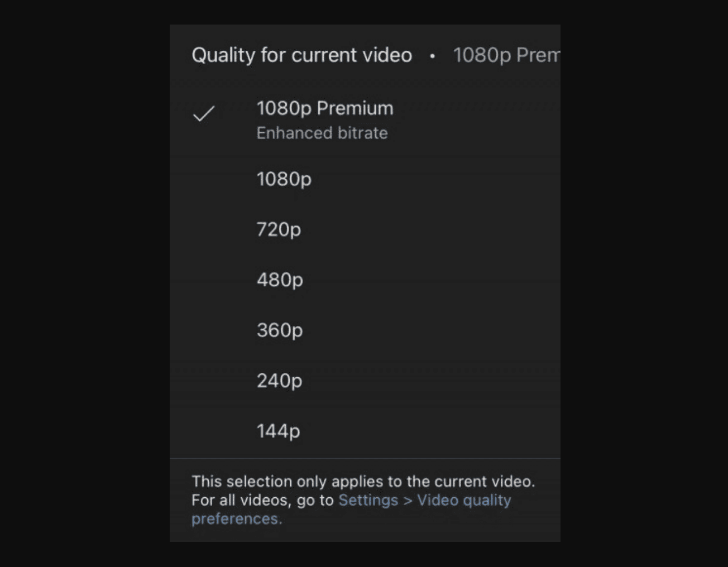Image resolution: width=728 pixels, height=567 pixels.
Task: Click the bullet separator in the header
Action: pos(433,56)
